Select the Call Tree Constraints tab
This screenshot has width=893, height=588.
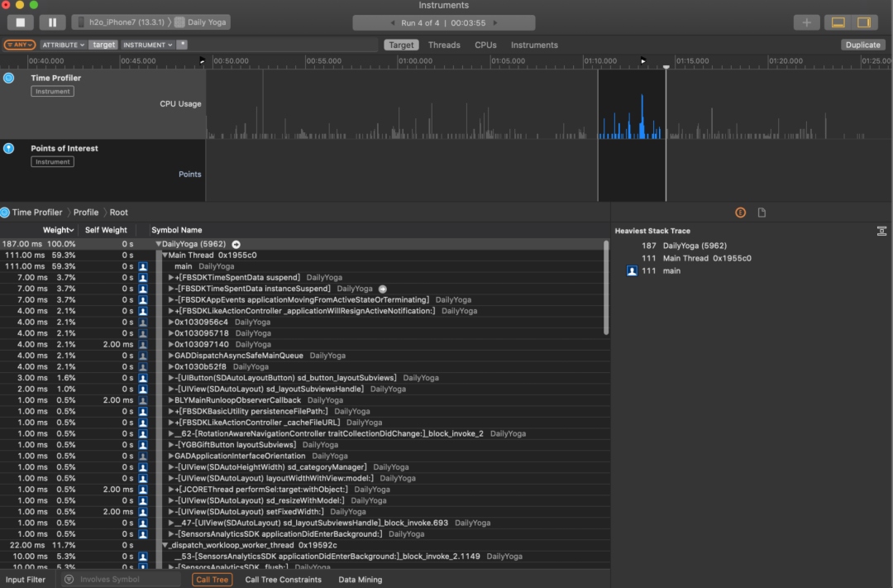coord(283,580)
